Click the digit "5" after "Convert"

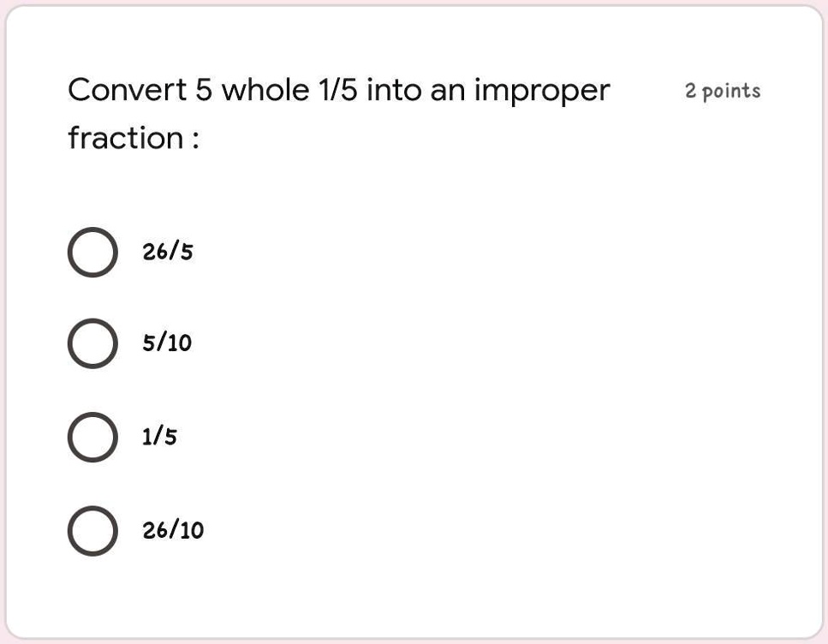203,90
